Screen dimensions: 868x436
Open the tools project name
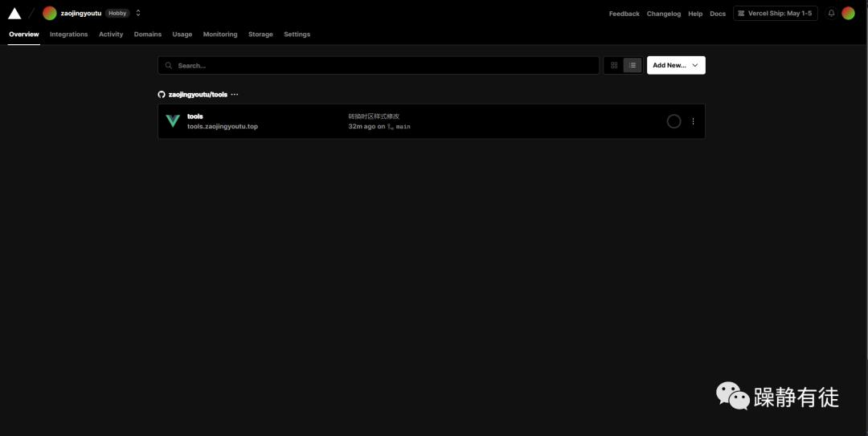tap(194, 116)
